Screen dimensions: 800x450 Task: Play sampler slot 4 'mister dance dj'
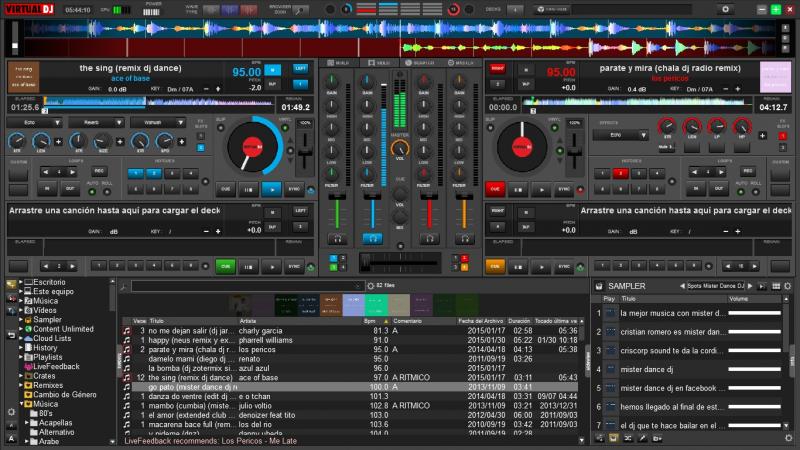click(610, 369)
